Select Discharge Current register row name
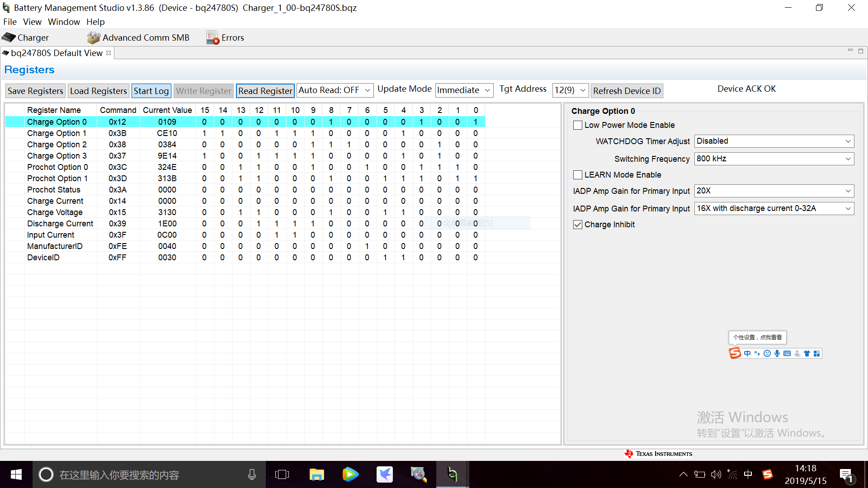Screen dimensions: 868x488 (60, 224)
